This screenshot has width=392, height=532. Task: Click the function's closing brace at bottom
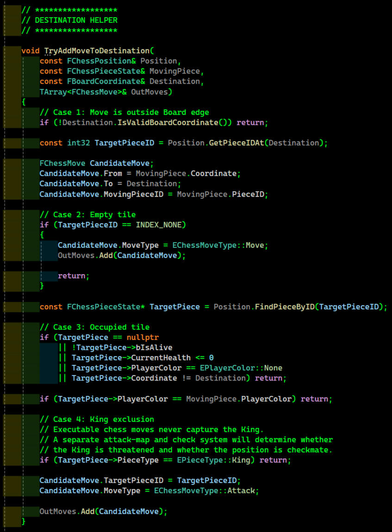(x=24, y=521)
